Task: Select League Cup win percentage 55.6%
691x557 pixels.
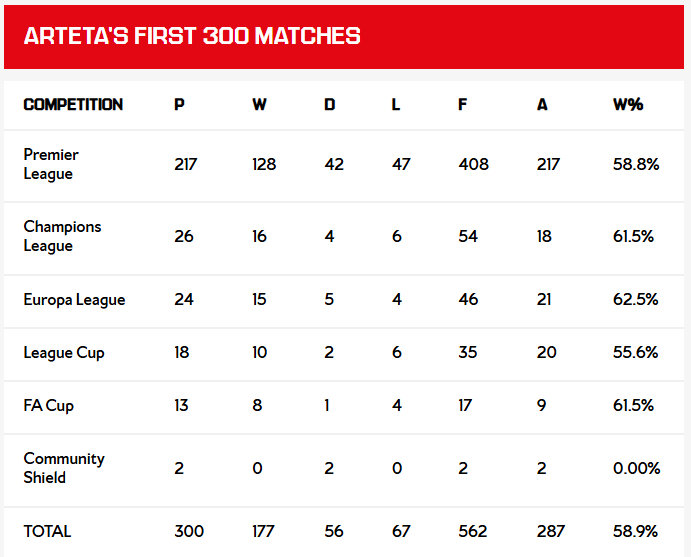Action: tap(633, 353)
